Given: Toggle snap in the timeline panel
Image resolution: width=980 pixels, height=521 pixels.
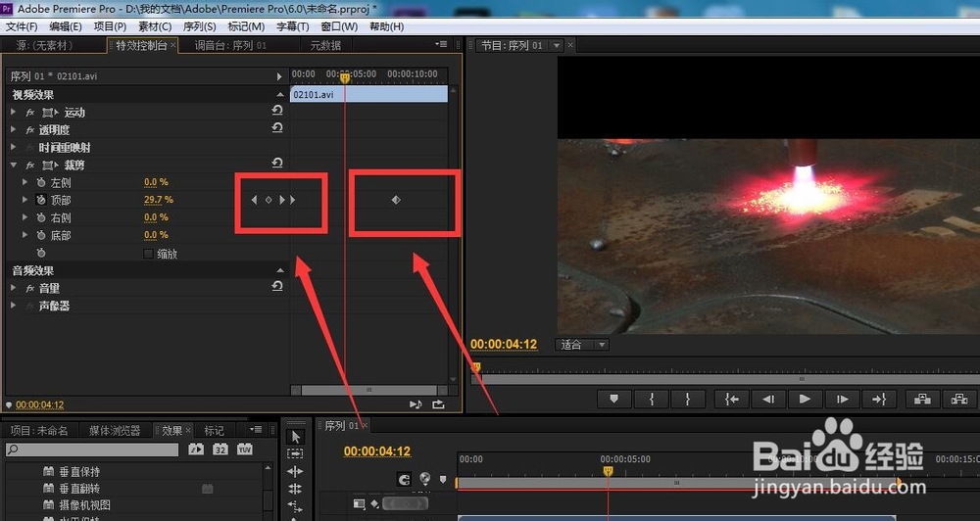Looking at the screenshot, I should [405, 479].
